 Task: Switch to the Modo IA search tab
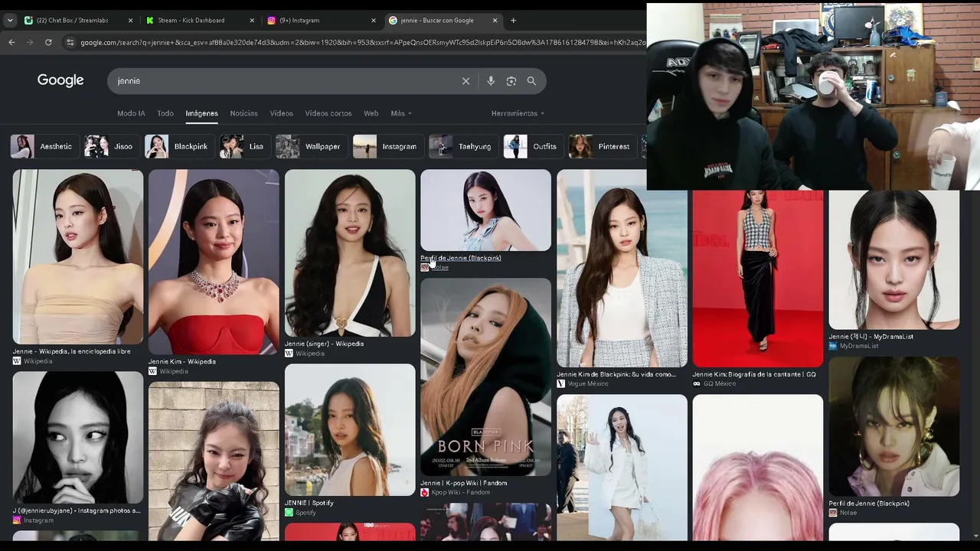[131, 113]
